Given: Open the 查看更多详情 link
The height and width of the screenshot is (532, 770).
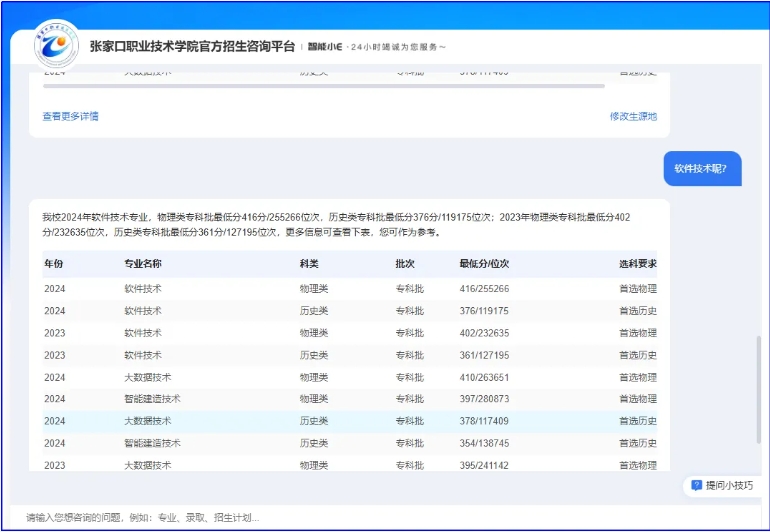Looking at the screenshot, I should [x=70, y=116].
